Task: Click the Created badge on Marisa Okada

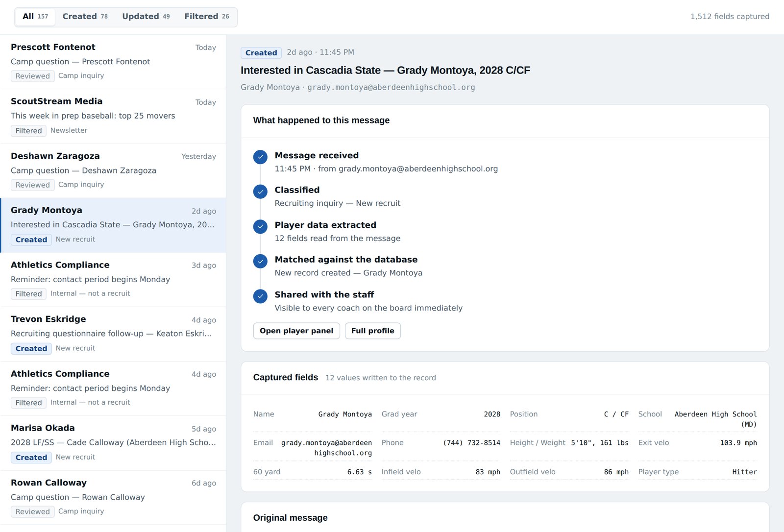Action: pos(31,457)
